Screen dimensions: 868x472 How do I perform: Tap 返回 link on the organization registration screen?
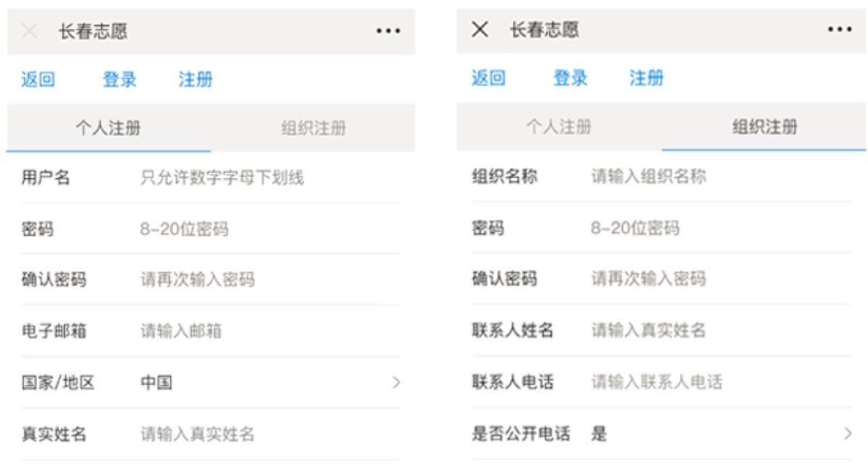(488, 78)
